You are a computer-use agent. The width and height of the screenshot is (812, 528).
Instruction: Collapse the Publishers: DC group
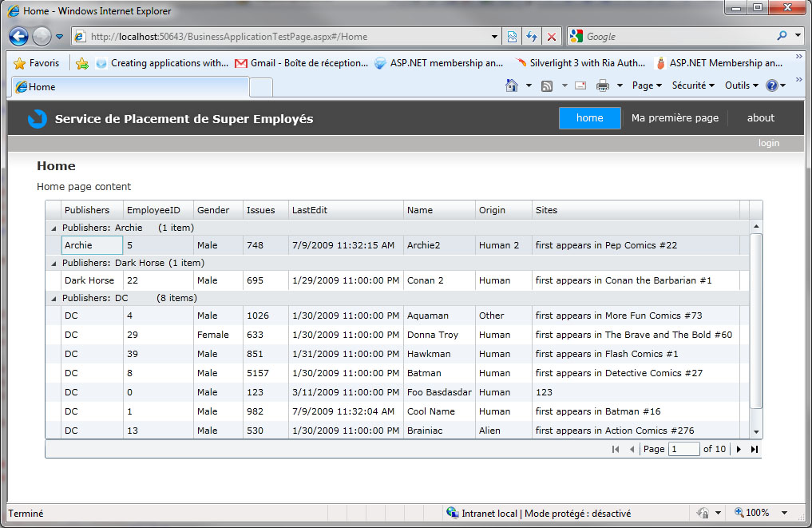point(54,298)
